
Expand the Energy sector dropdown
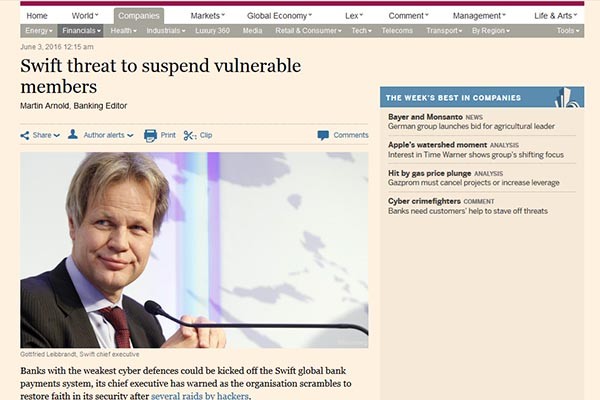pyautogui.click(x=38, y=31)
